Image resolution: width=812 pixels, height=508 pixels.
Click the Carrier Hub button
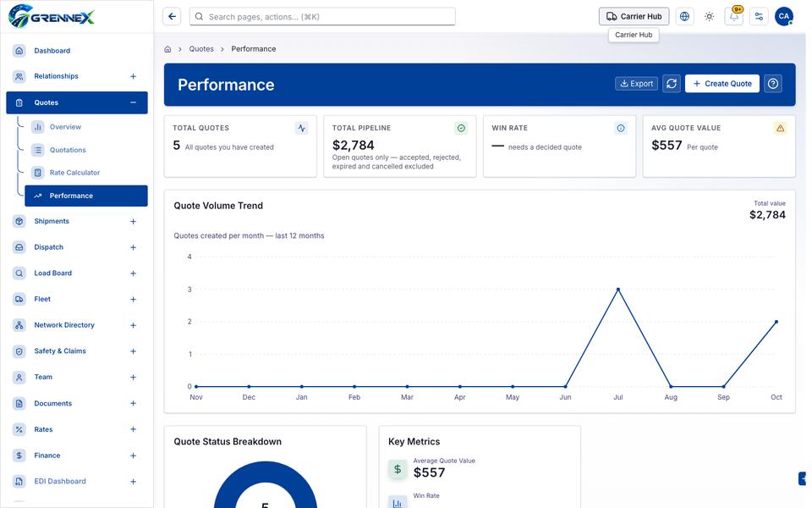[634, 17]
